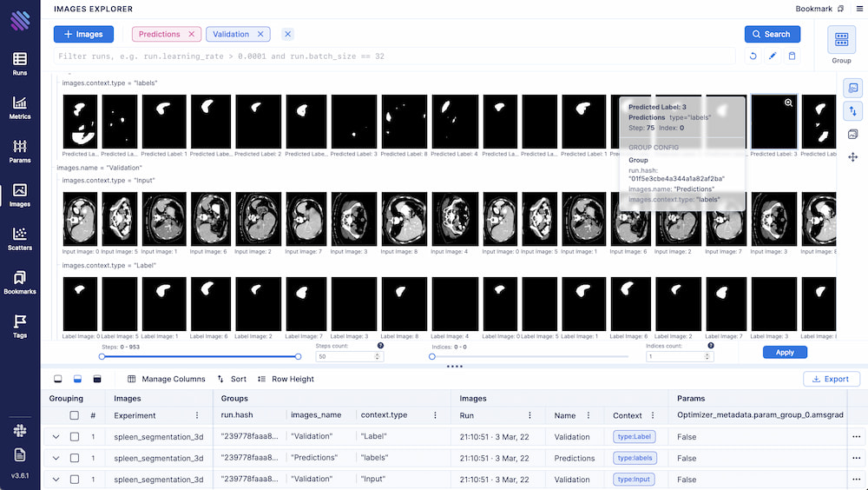
Task: Expand the Validation Label group row
Action: pos(56,437)
